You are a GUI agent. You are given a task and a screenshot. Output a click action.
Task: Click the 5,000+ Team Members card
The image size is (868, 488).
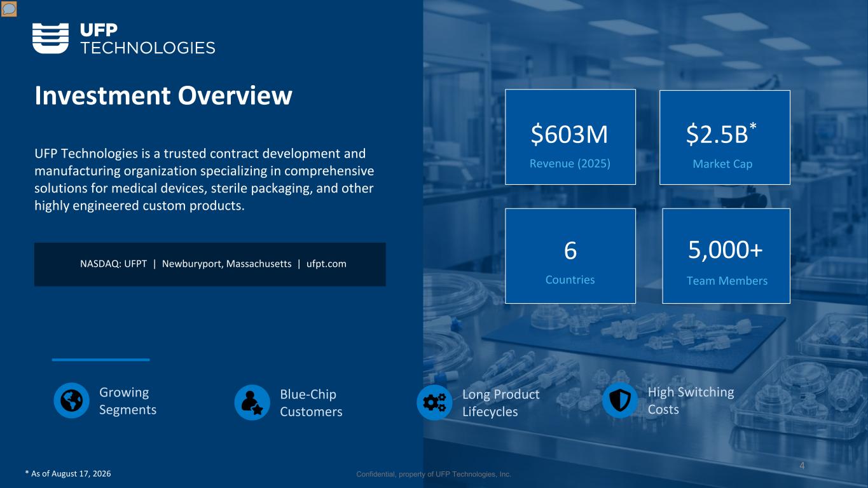(726, 256)
